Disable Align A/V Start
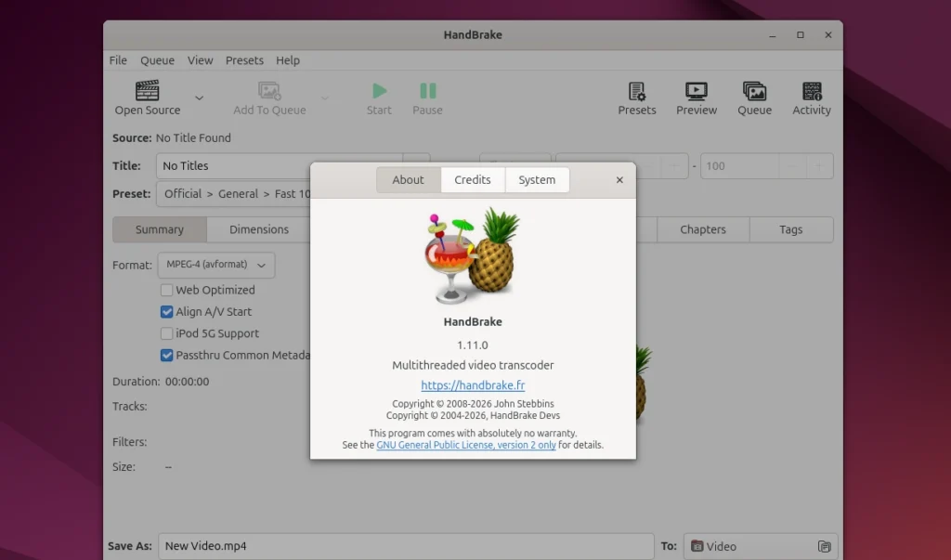This screenshot has height=560, width=951. click(166, 311)
